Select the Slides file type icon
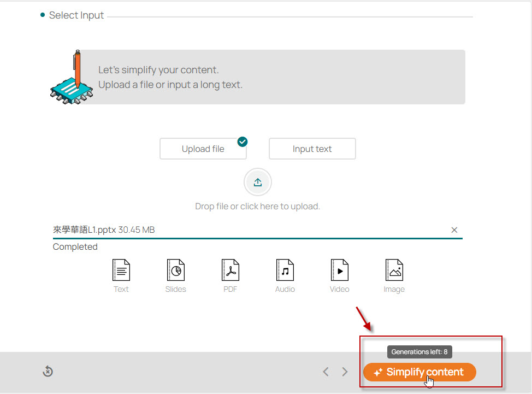 (175, 270)
